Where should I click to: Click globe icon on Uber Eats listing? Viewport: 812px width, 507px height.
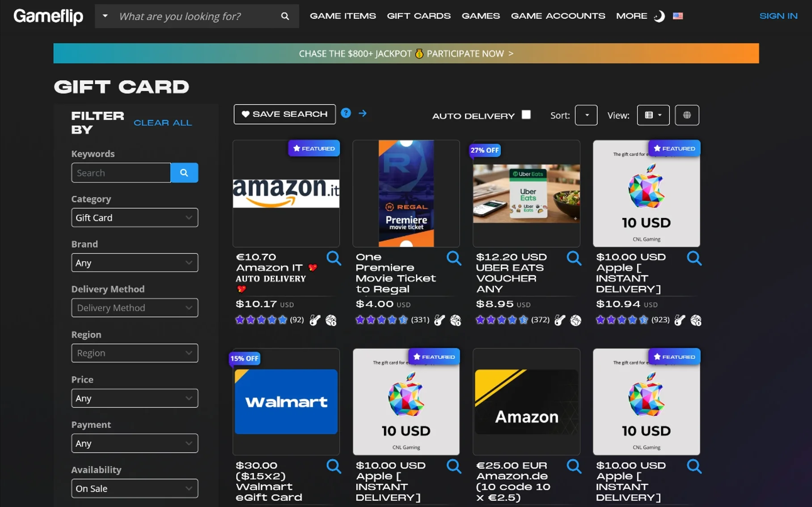[576, 320]
